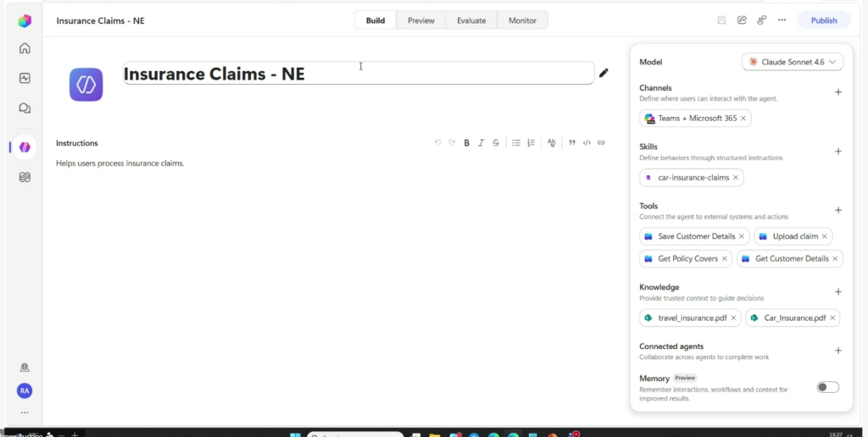
Task: Insert a block quote
Action: 572,143
